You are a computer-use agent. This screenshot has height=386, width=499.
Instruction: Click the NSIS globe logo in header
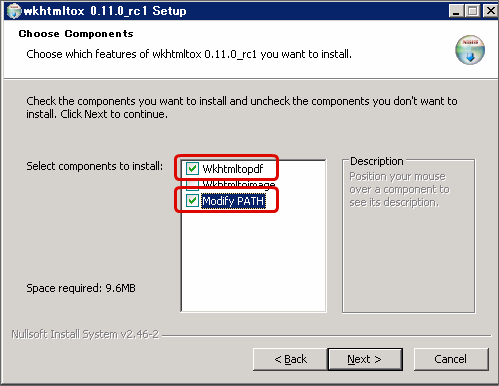point(470,50)
